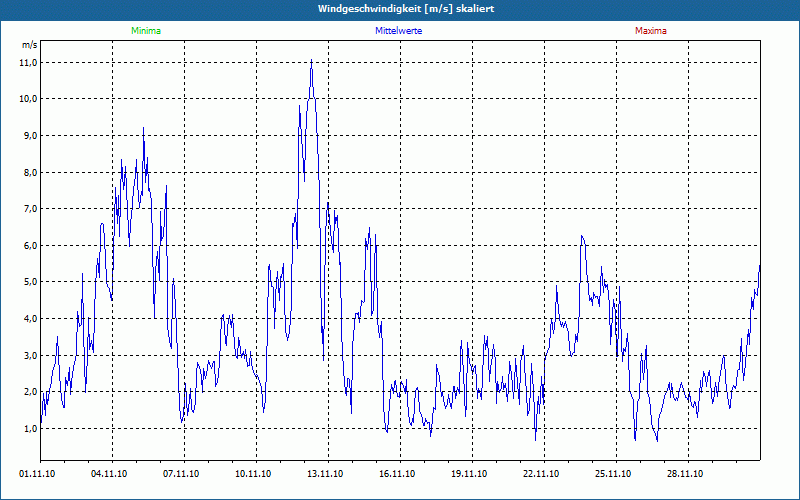Click the highest wind speed peak near 11 m/s
The width and height of the screenshot is (800, 500).
tap(311, 60)
